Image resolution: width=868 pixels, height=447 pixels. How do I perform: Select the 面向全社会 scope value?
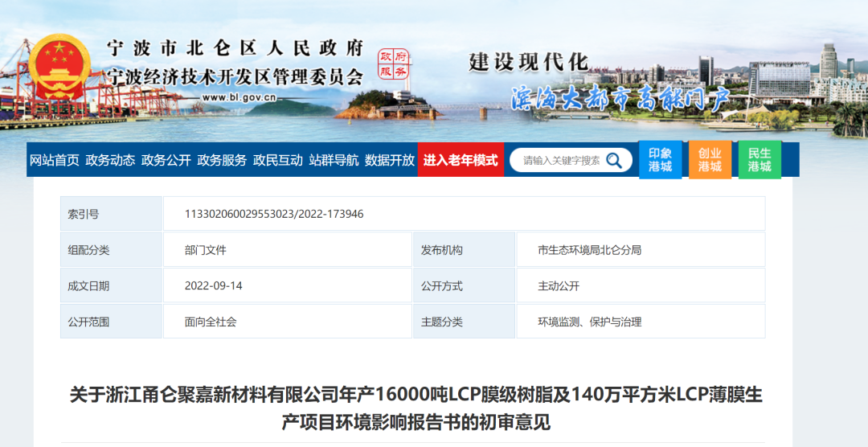pos(211,322)
